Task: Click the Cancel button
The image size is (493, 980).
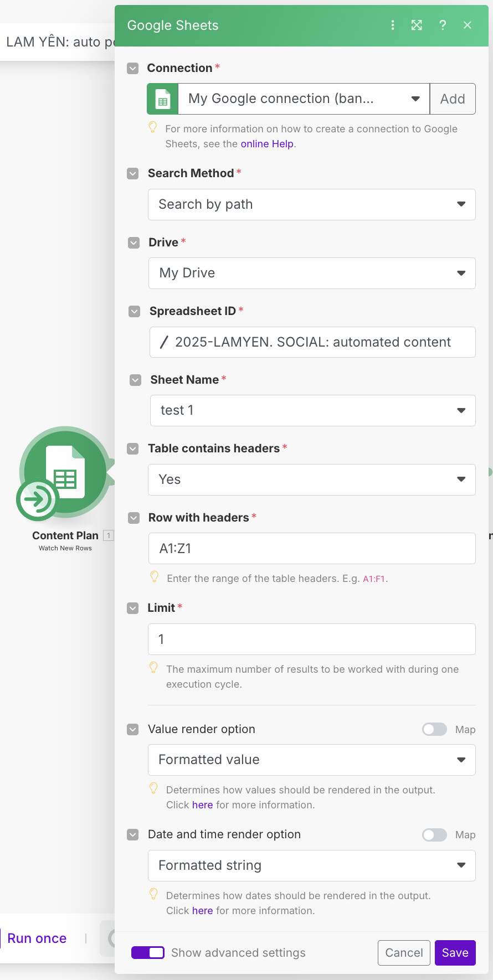Action: pos(404,953)
